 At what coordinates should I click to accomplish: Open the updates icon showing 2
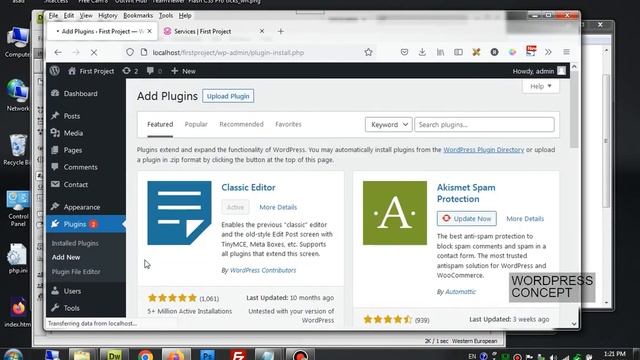[x=130, y=71]
